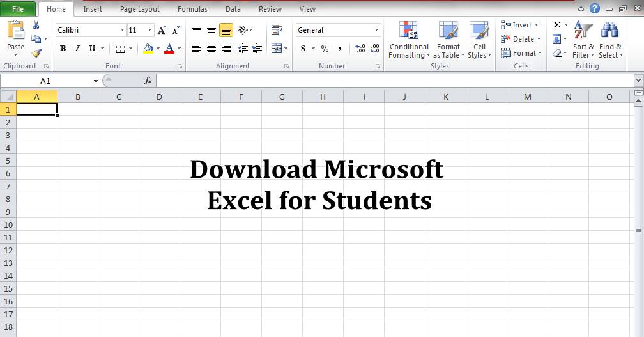644x337 pixels.
Task: Click the AutoSum sigma icon
Action: click(557, 25)
